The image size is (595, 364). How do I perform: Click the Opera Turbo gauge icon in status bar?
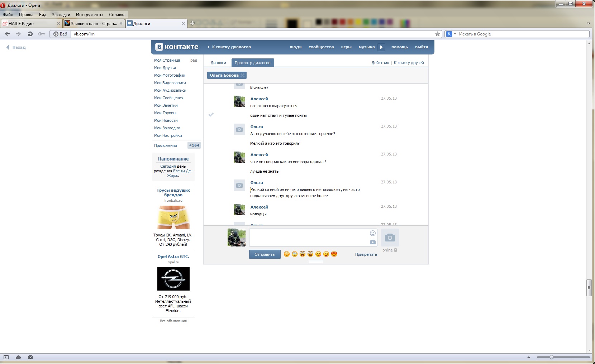coord(30,357)
